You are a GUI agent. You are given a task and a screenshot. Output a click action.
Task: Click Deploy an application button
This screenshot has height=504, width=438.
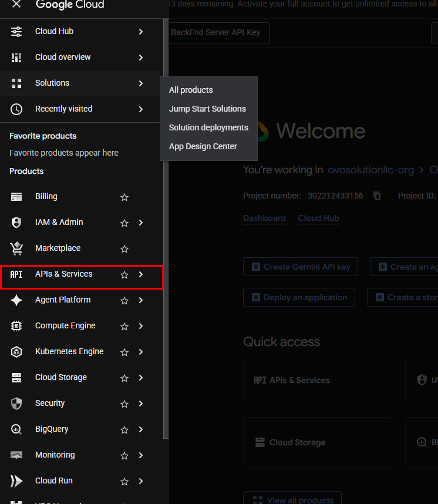(299, 297)
